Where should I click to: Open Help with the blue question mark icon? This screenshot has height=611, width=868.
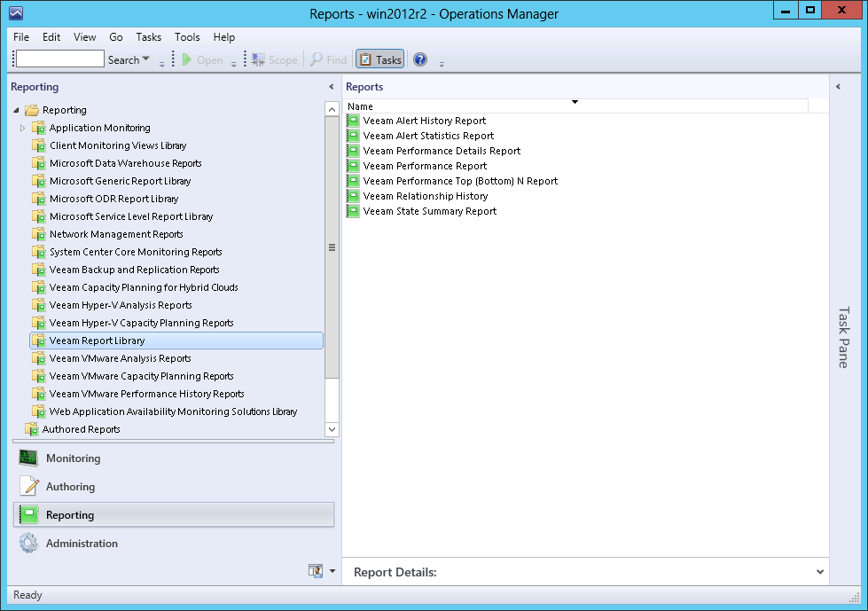click(x=420, y=59)
